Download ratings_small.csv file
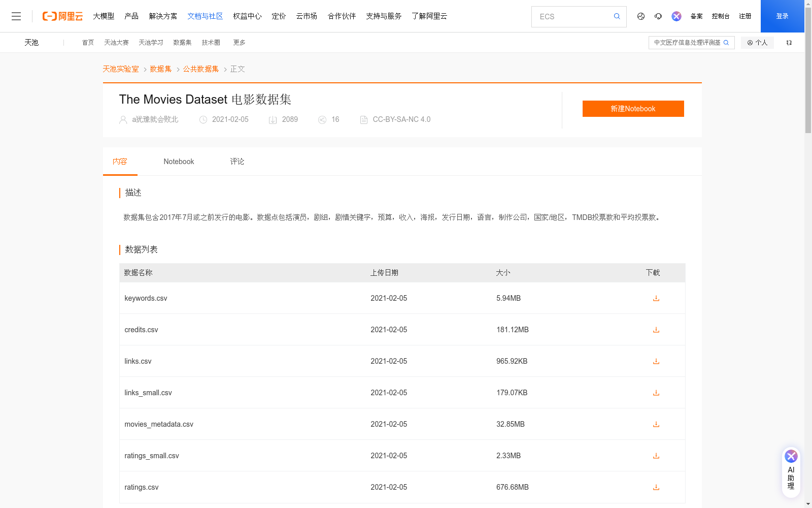This screenshot has width=812, height=508. (x=656, y=456)
